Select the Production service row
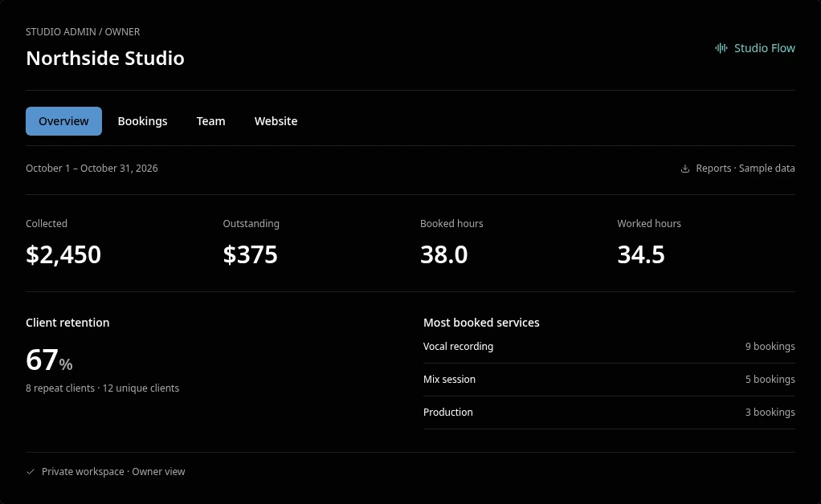 coord(609,413)
